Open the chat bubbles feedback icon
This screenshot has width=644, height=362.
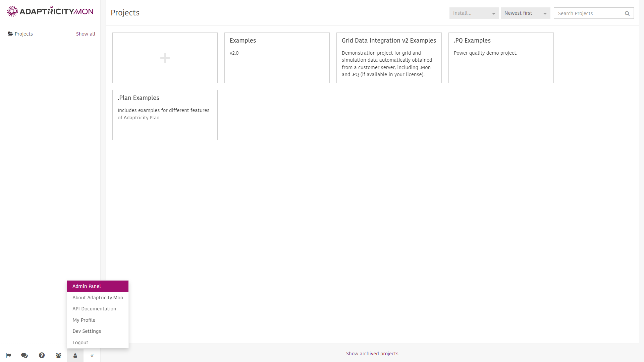pyautogui.click(x=24, y=355)
